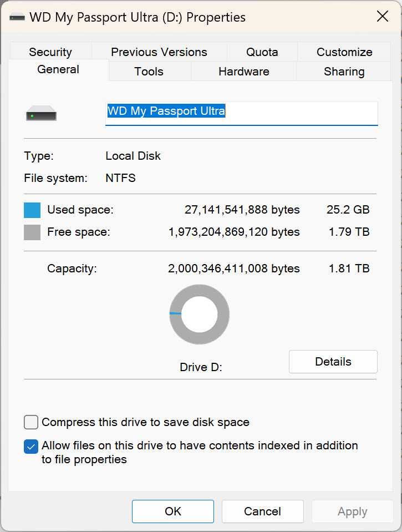Click the drive icon in the title bar
The width and height of the screenshot is (402, 532).
[x=17, y=17]
